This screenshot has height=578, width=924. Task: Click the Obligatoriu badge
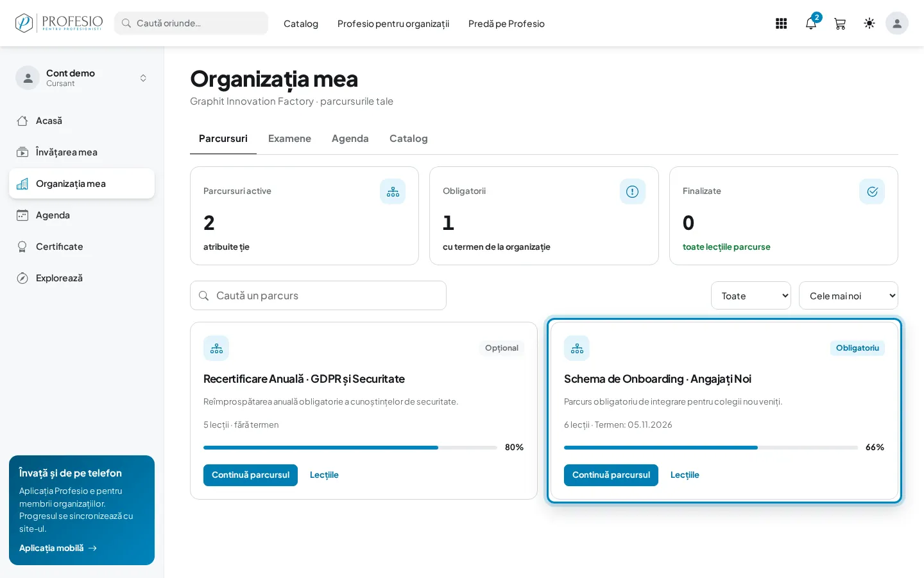pos(857,348)
